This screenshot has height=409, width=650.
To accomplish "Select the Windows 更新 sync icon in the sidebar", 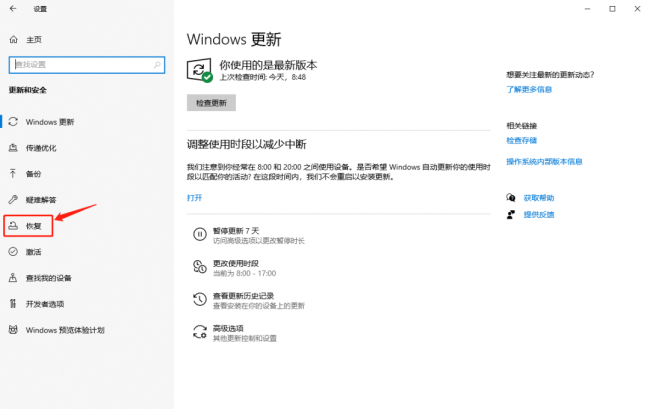I will pos(13,122).
